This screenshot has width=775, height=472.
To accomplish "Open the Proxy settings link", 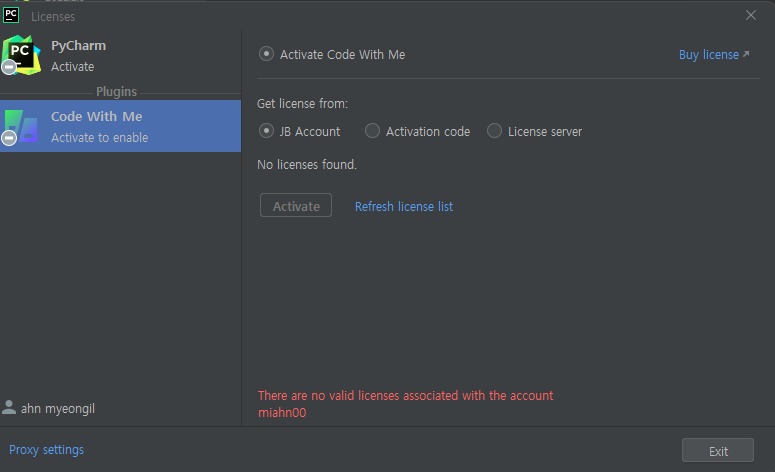I will [x=46, y=450].
